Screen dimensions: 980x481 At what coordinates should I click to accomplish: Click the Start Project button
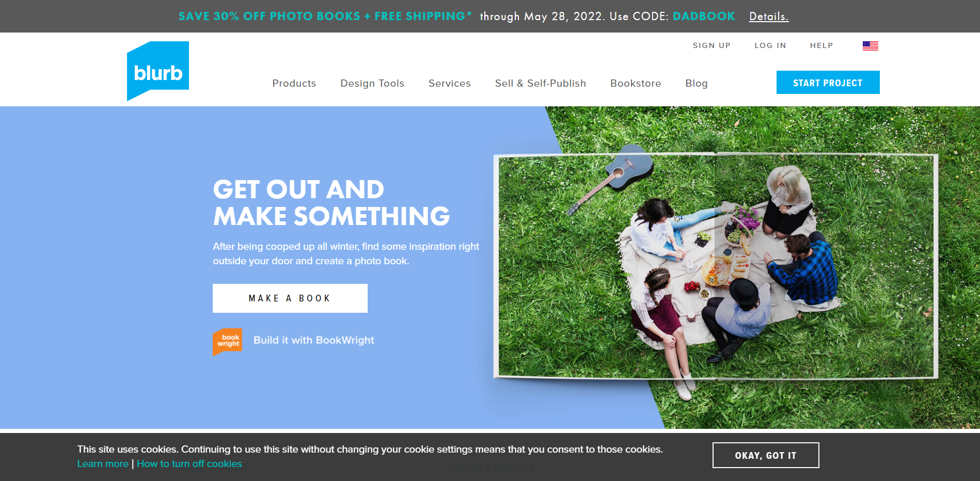[828, 83]
